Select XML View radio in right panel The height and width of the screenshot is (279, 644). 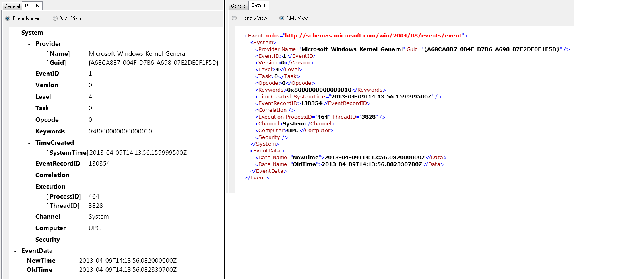coord(282,18)
